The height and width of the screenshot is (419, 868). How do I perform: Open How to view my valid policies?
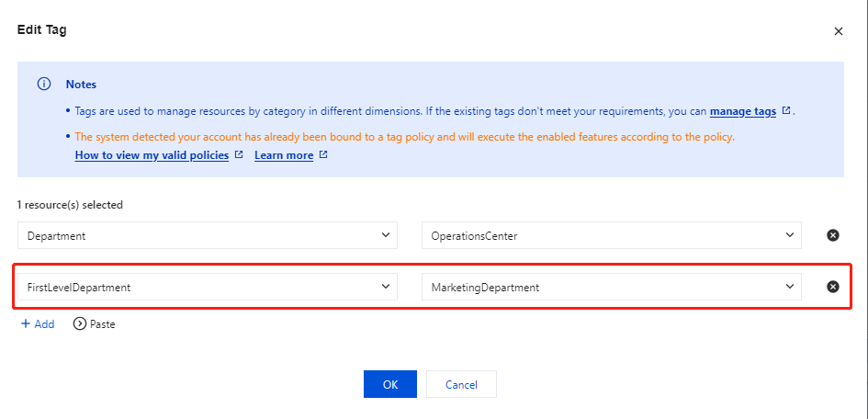pos(152,155)
